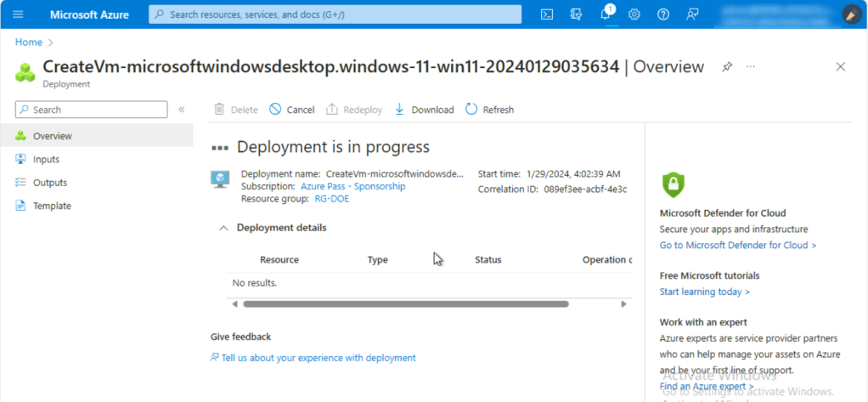Open the hamburger portal menu

[19, 14]
